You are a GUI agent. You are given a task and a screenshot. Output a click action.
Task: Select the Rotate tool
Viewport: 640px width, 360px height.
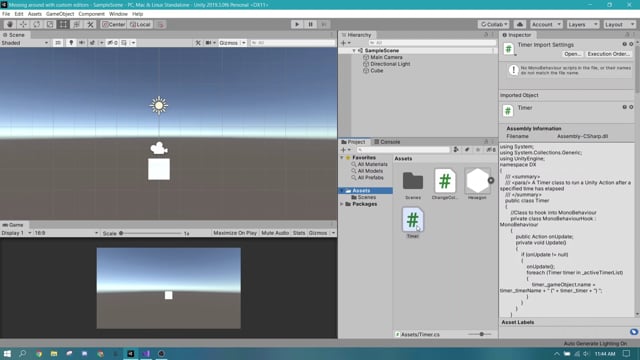[37, 24]
